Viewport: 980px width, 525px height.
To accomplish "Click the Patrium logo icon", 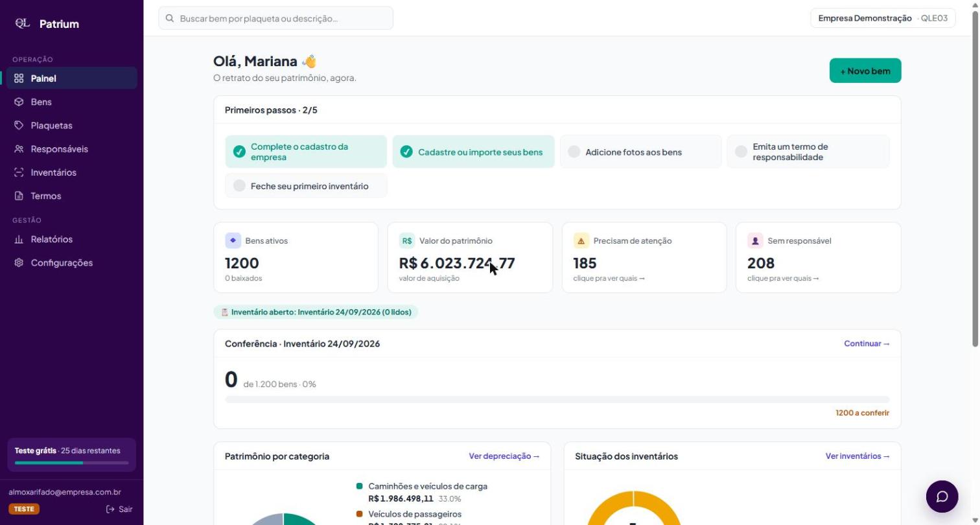I will pos(23,23).
